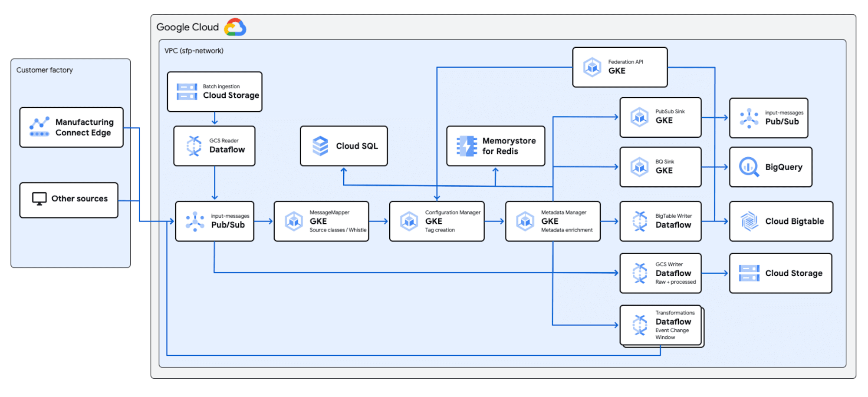Click the Metadata Manager GKE icon
This screenshot has width=868, height=397.
tap(525, 221)
